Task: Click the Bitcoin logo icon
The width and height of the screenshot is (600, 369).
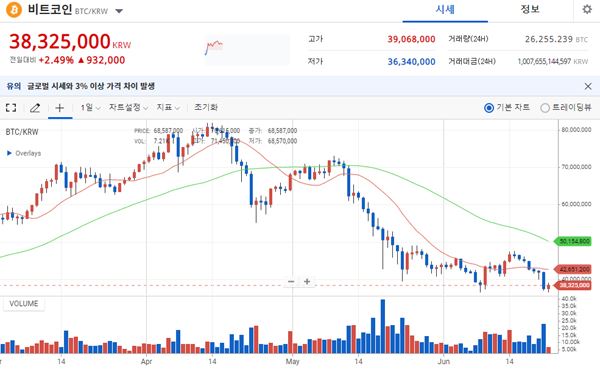Action: coord(14,10)
